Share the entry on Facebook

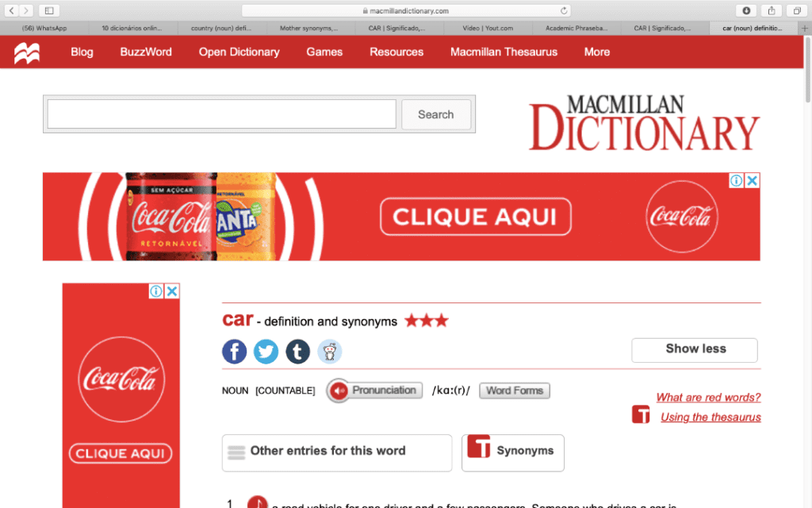[234, 351]
